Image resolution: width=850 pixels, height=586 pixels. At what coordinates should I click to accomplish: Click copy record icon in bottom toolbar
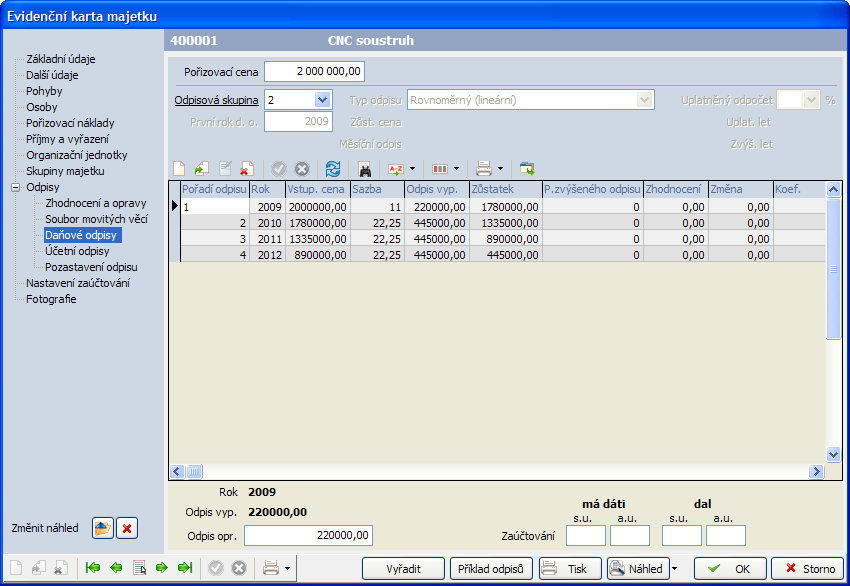[38, 568]
